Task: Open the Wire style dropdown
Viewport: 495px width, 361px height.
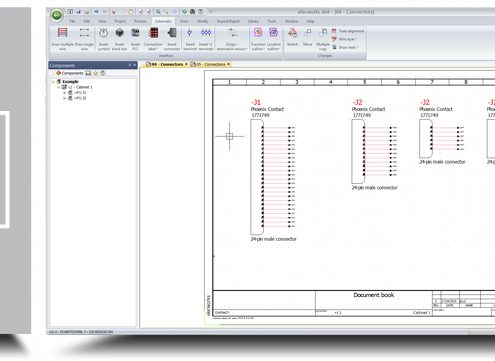Action: (344, 39)
